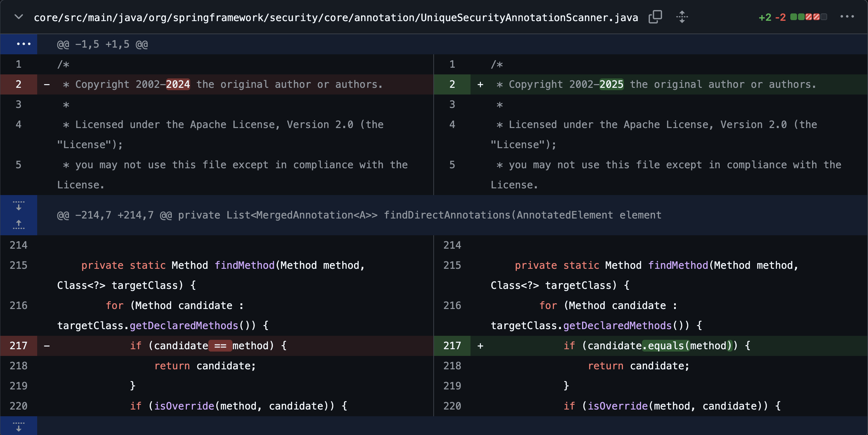Expand hidden lines above line 1

pyautogui.click(x=23, y=44)
